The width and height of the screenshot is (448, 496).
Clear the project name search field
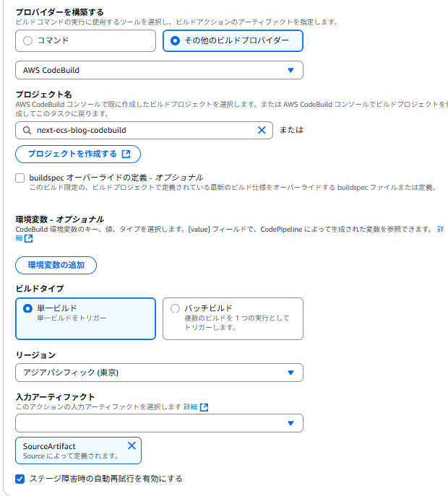(x=262, y=131)
